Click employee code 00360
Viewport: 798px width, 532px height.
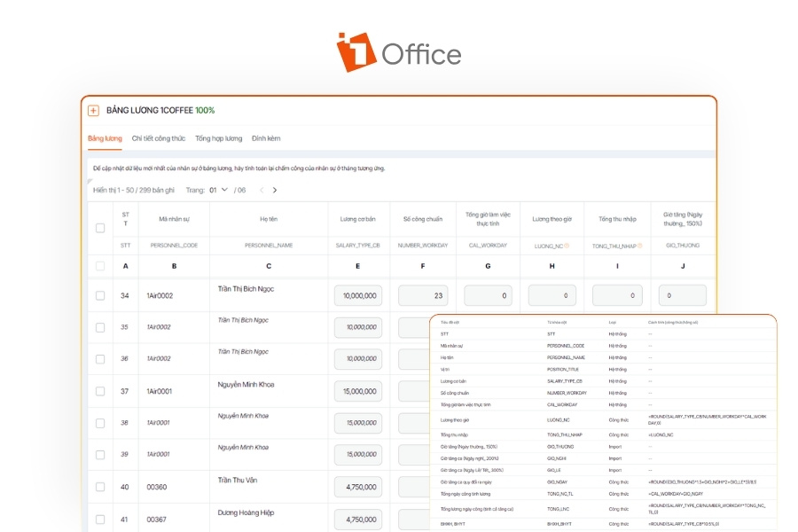(x=157, y=487)
